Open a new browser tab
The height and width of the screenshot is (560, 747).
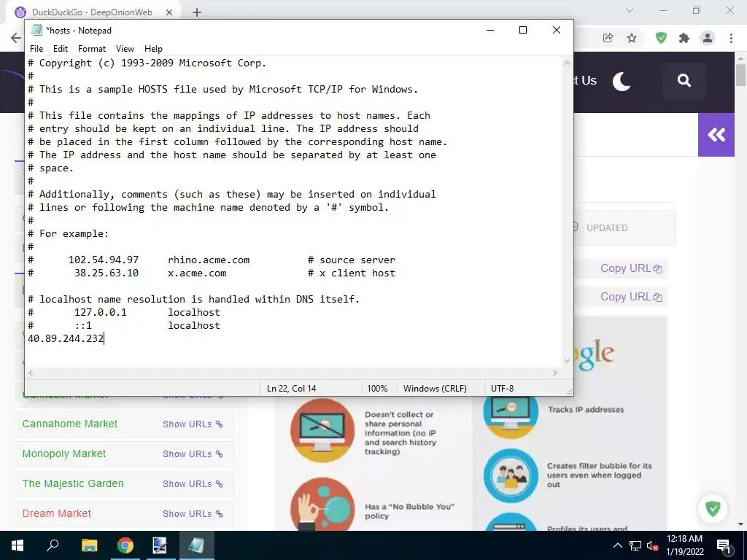pos(197,12)
